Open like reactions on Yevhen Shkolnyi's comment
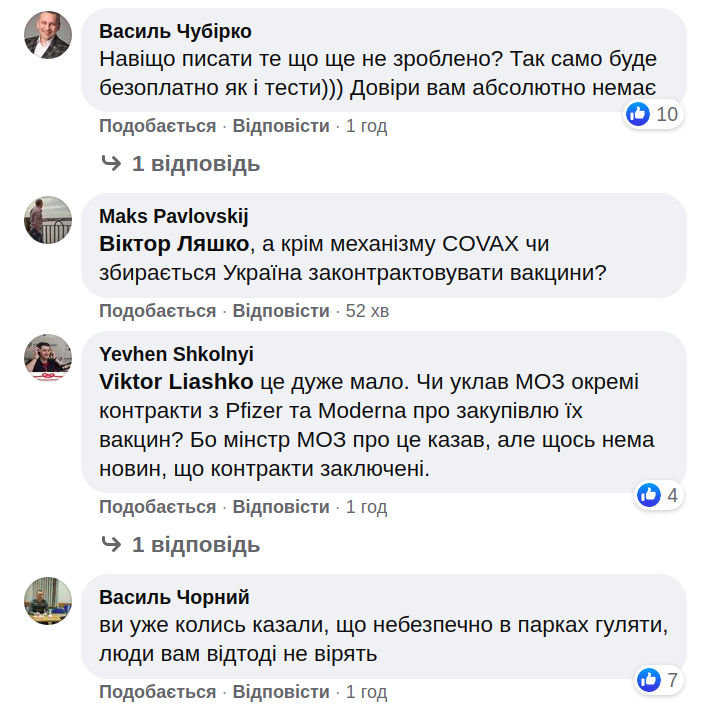The height and width of the screenshot is (704, 716). click(x=659, y=495)
